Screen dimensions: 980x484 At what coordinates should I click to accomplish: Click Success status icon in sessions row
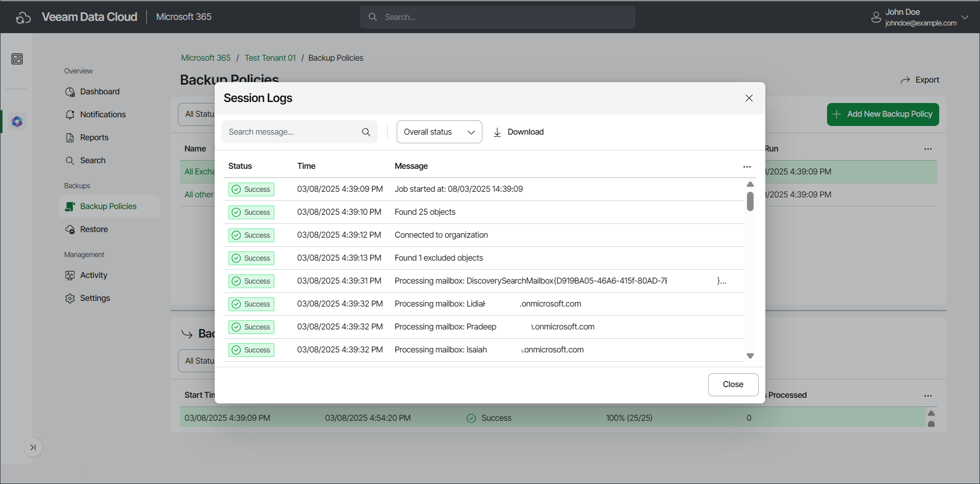point(471,418)
